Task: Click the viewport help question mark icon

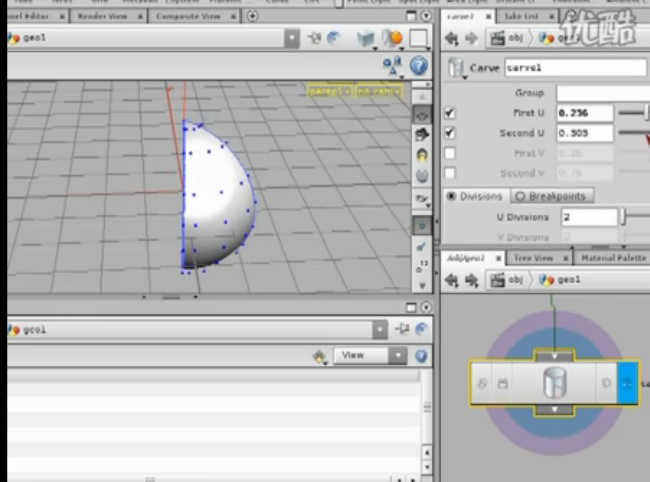Action: point(419,65)
